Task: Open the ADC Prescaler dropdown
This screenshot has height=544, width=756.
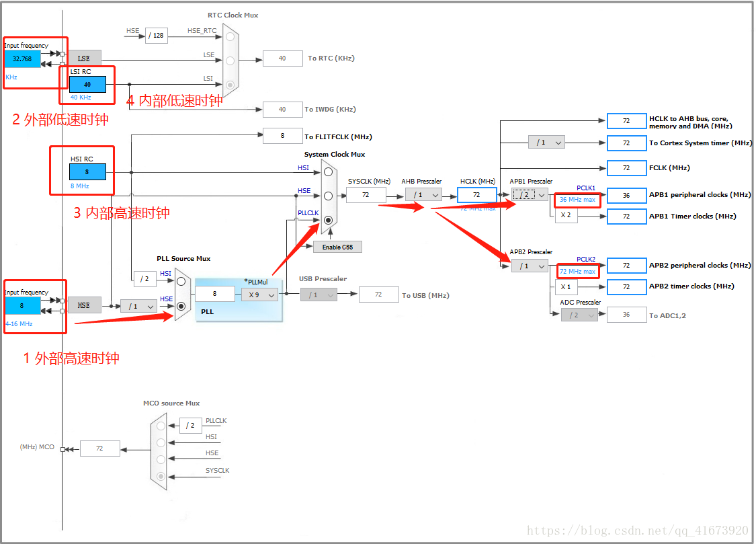Action: coord(579,315)
